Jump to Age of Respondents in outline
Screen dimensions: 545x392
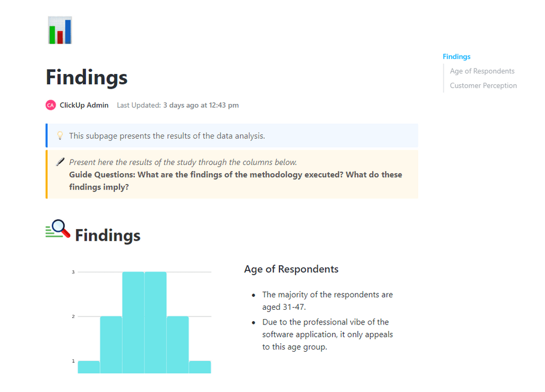(482, 71)
